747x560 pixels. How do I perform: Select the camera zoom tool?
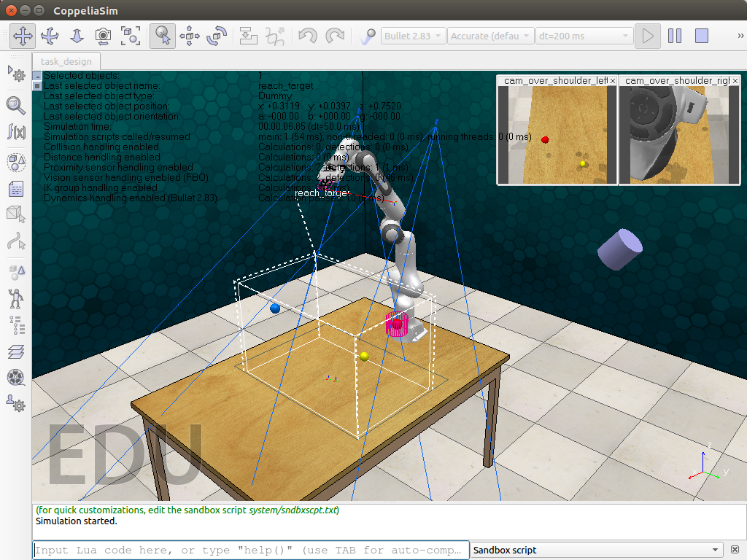tap(76, 36)
